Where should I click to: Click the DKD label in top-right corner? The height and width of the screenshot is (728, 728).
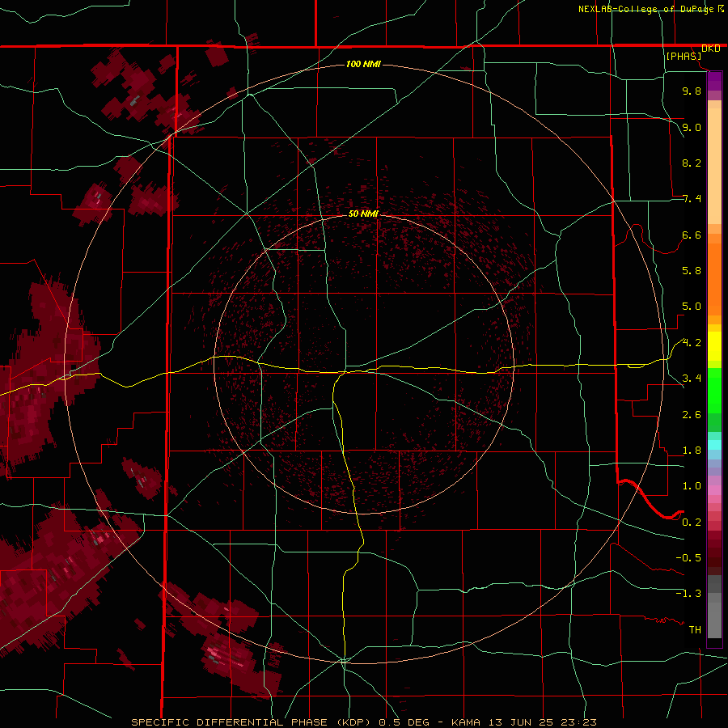tap(710, 49)
